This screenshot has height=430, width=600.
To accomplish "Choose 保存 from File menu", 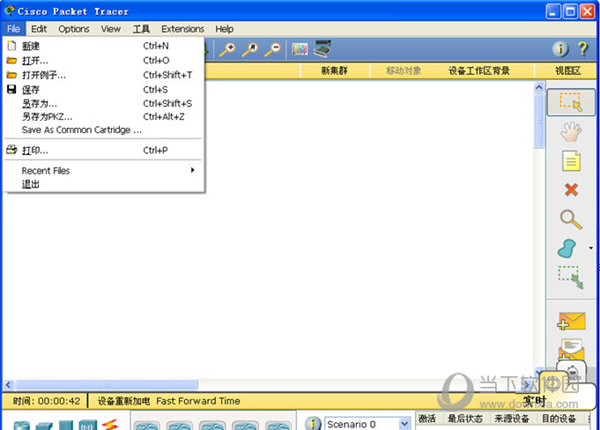I will tap(103, 90).
